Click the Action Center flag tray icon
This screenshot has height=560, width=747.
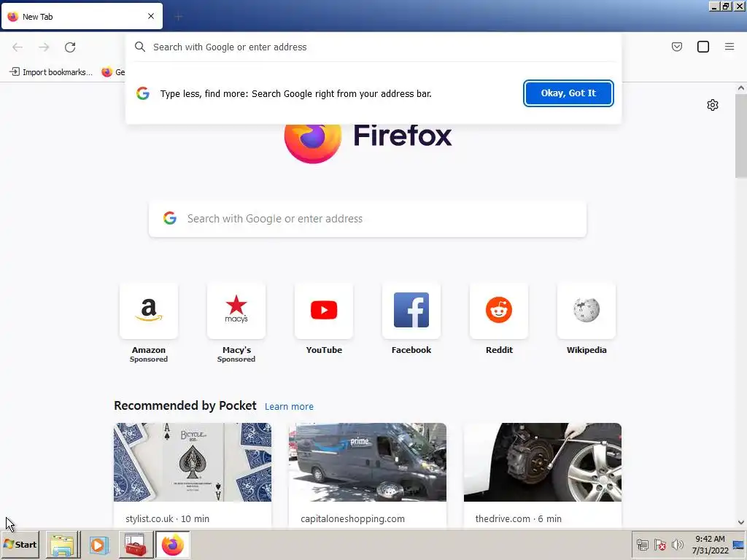click(659, 545)
